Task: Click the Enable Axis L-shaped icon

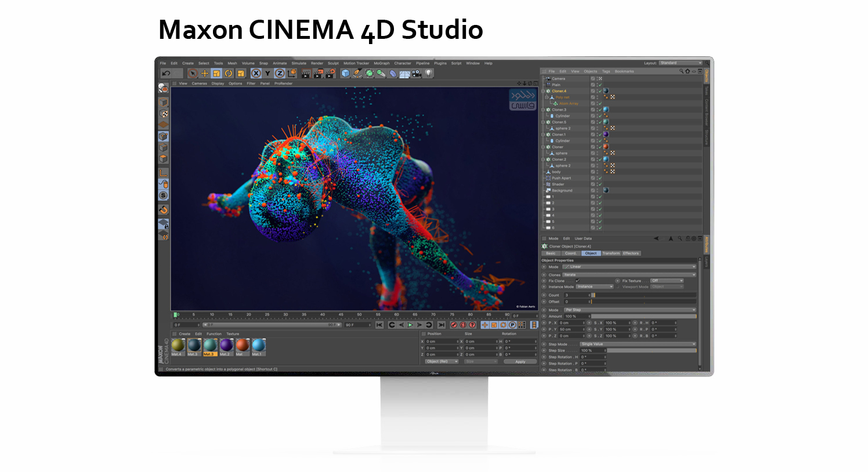Action: 164,173
